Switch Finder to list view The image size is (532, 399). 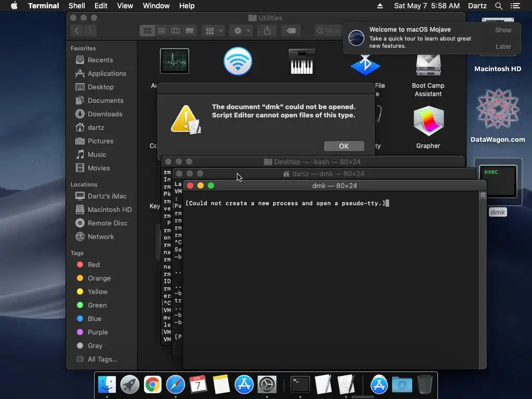click(x=162, y=31)
